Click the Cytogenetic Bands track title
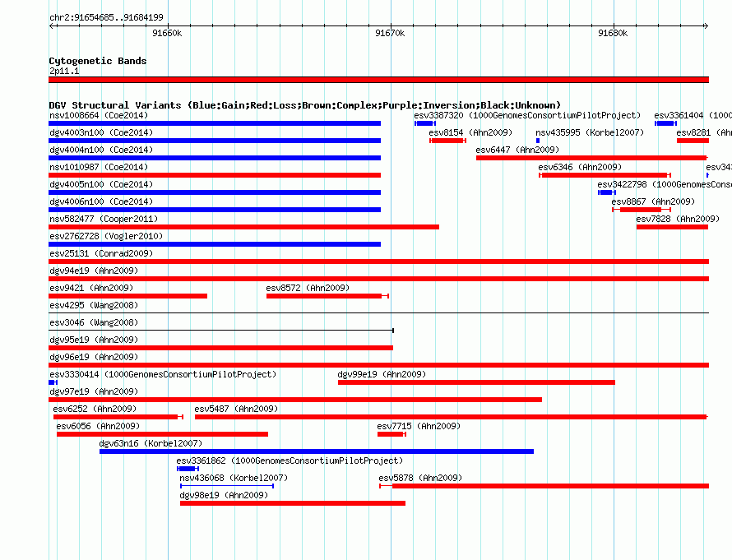The width and height of the screenshot is (732, 560). (98, 61)
